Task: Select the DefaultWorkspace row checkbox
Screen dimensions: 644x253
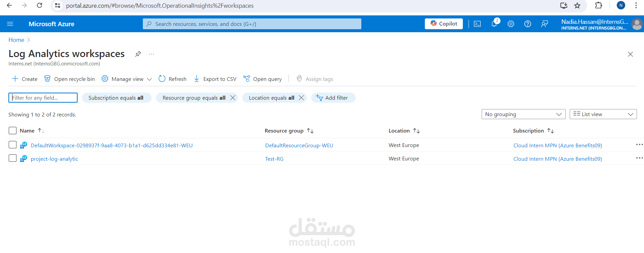Action: pyautogui.click(x=12, y=145)
